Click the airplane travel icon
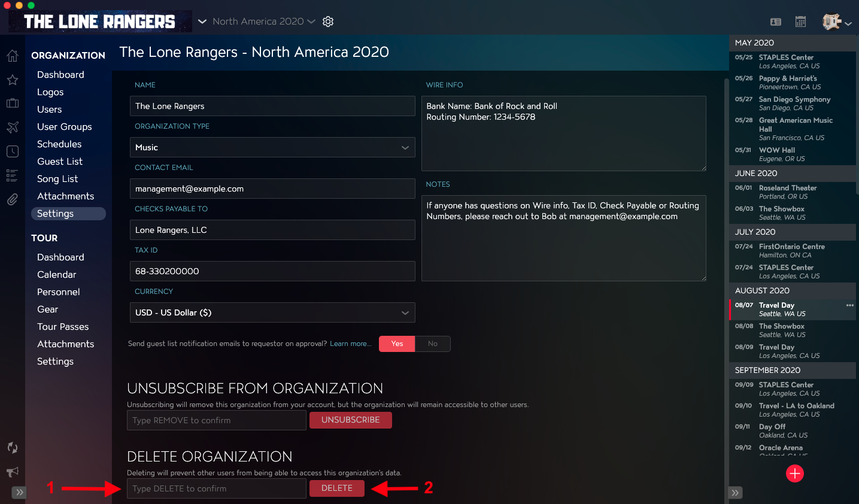This screenshot has width=859, height=504. 13,127
